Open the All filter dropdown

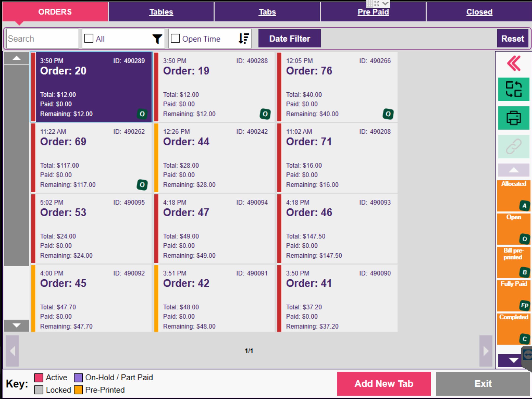123,39
